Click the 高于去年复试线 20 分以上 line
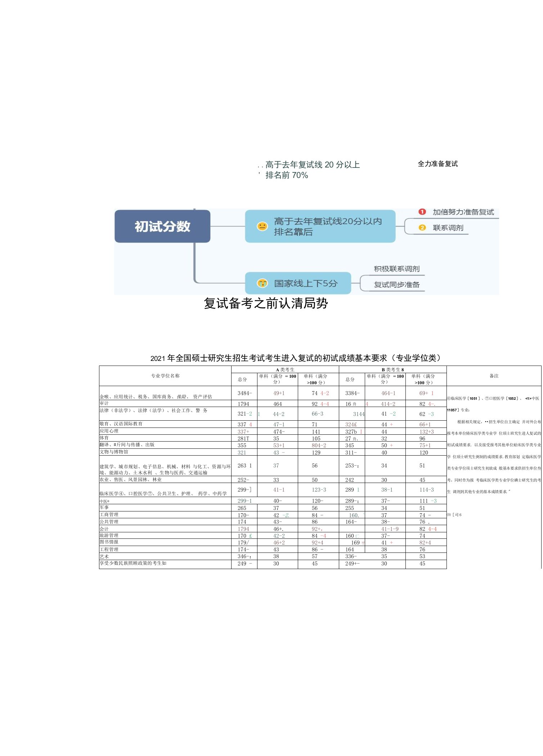The height and width of the screenshot is (756, 543). (x=313, y=165)
